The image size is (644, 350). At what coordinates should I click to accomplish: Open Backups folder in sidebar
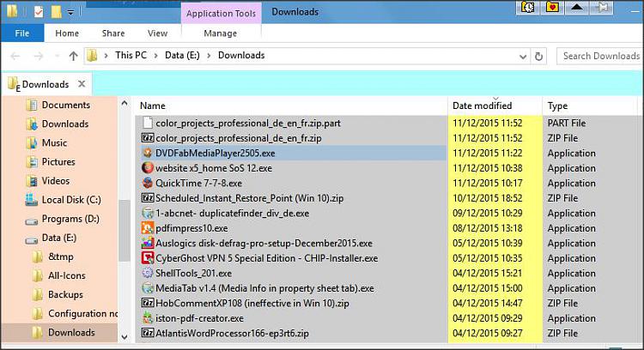[x=57, y=294]
